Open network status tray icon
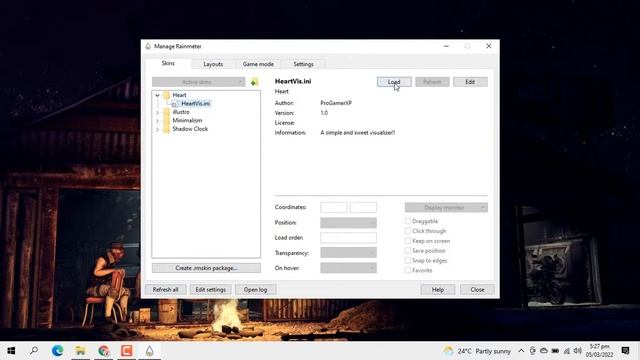 pyautogui.click(x=567, y=351)
